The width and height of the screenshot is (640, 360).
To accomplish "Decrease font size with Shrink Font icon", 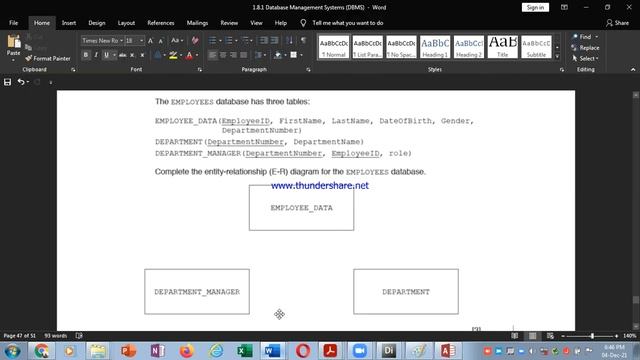I will click(x=161, y=40).
